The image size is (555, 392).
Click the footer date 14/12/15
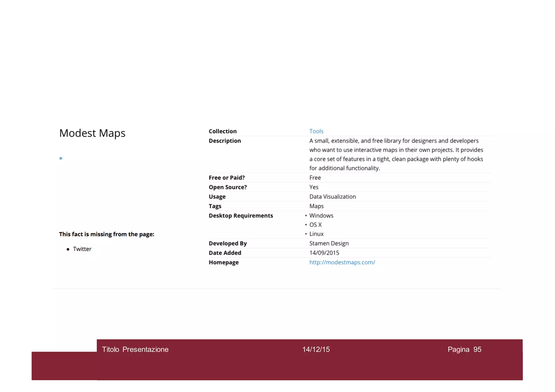point(316,349)
